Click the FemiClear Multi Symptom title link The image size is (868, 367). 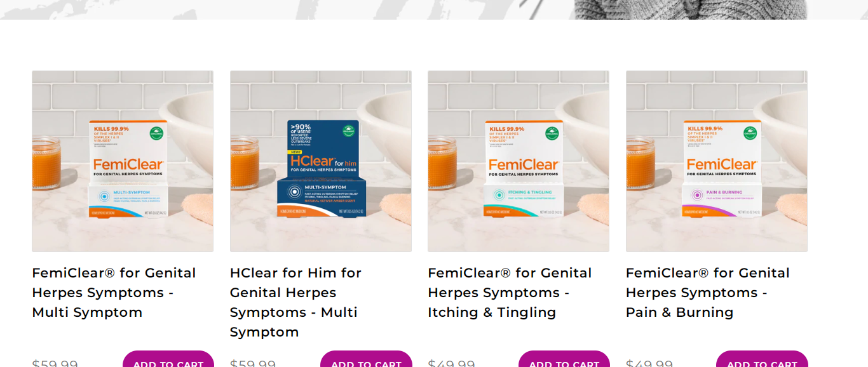[114, 293]
